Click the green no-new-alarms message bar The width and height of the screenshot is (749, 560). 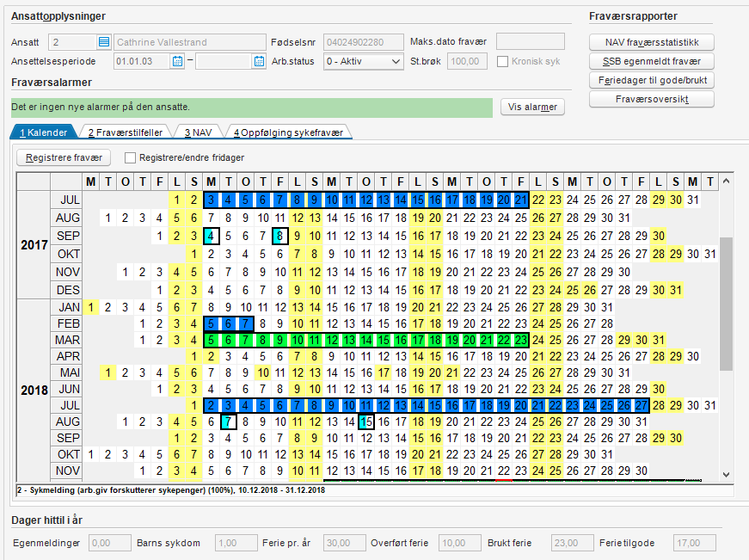click(252, 108)
